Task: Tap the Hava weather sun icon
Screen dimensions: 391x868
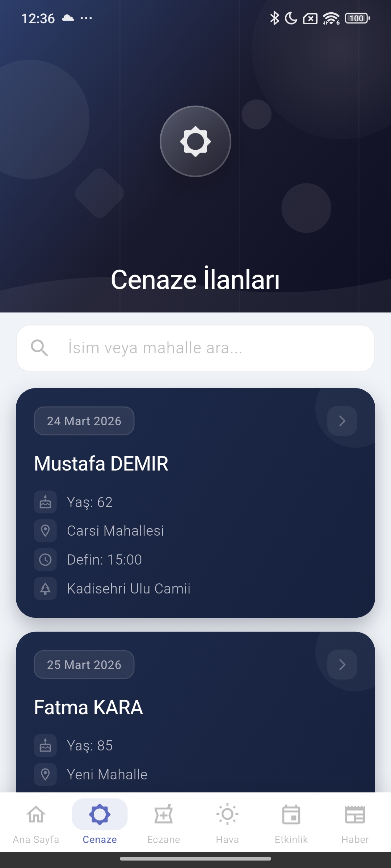Action: [227, 814]
